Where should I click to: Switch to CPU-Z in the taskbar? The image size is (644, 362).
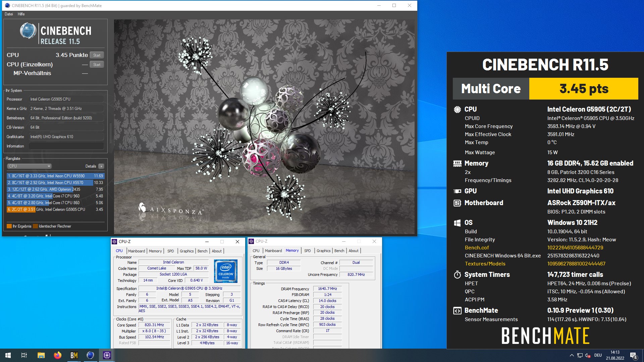click(x=107, y=355)
